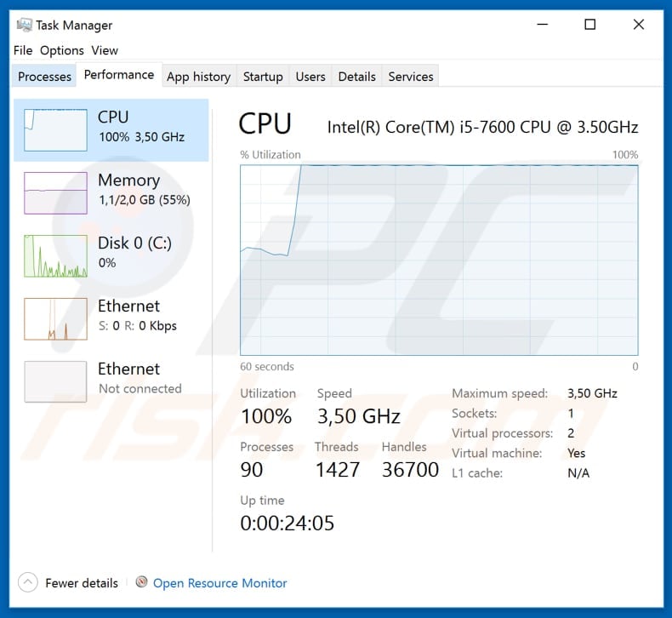672x618 pixels.
Task: Click the Intel Core i5-7600 processor name
Action: coord(482,128)
